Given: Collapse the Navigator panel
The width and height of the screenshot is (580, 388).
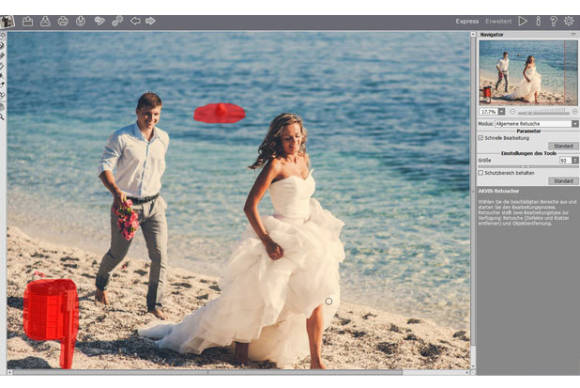Looking at the screenshot, I should (x=574, y=34).
